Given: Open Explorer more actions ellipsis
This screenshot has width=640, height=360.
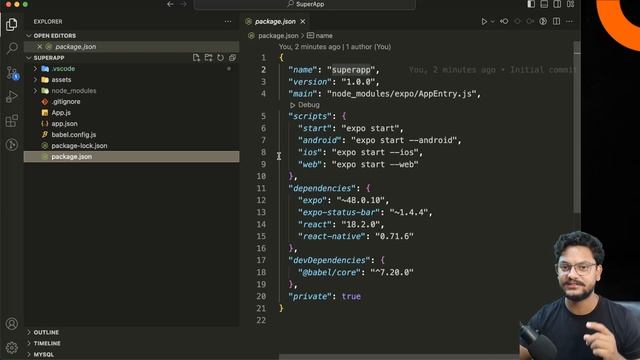Looking at the screenshot, I should [x=228, y=22].
